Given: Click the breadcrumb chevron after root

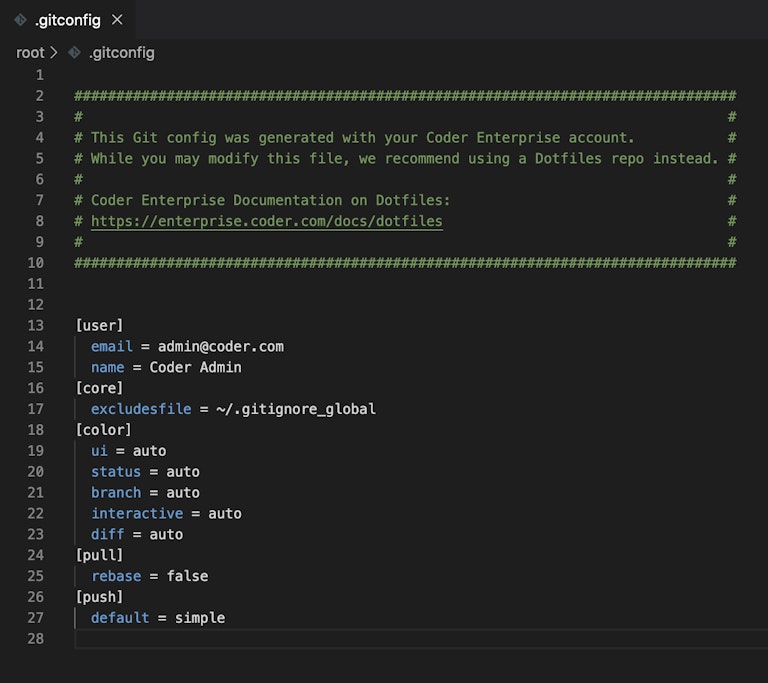Looking at the screenshot, I should tap(54, 52).
